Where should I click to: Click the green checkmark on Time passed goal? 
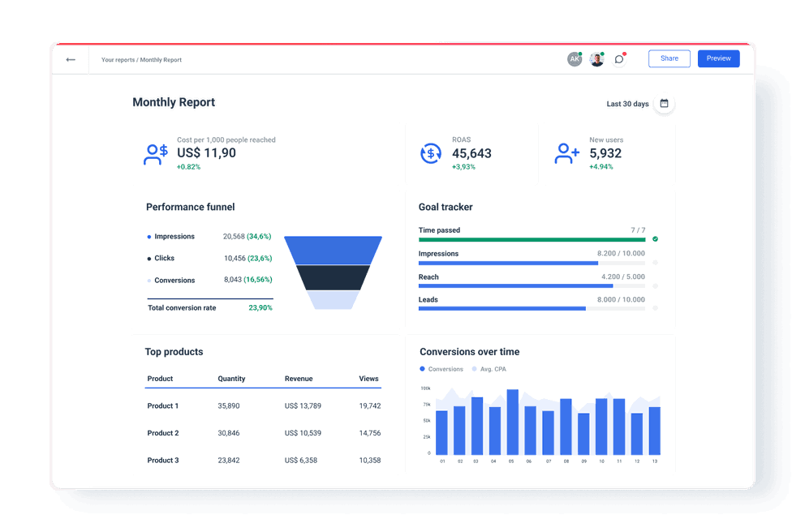click(656, 239)
